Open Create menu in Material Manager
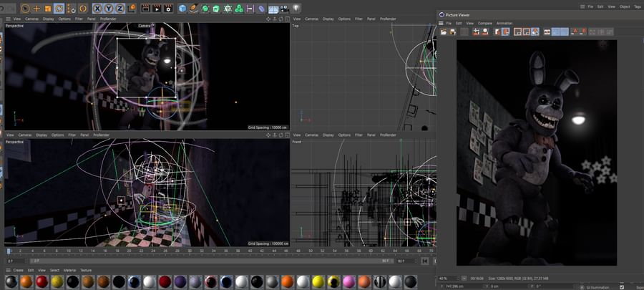Image resolution: width=644 pixels, height=290 pixels. click(x=18, y=270)
